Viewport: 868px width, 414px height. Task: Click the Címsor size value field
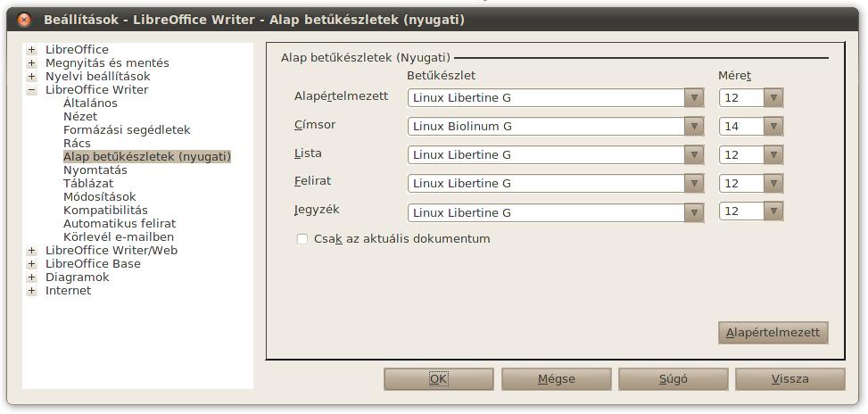click(742, 126)
